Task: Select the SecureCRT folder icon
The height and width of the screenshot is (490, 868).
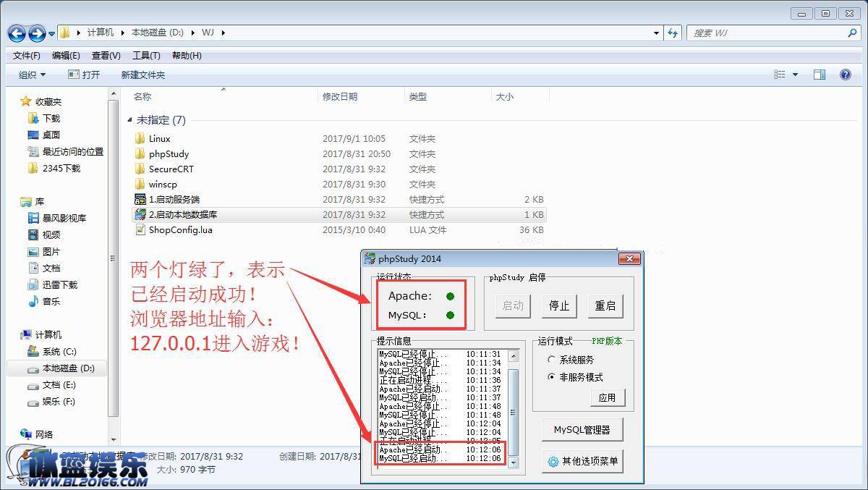Action: click(140, 169)
